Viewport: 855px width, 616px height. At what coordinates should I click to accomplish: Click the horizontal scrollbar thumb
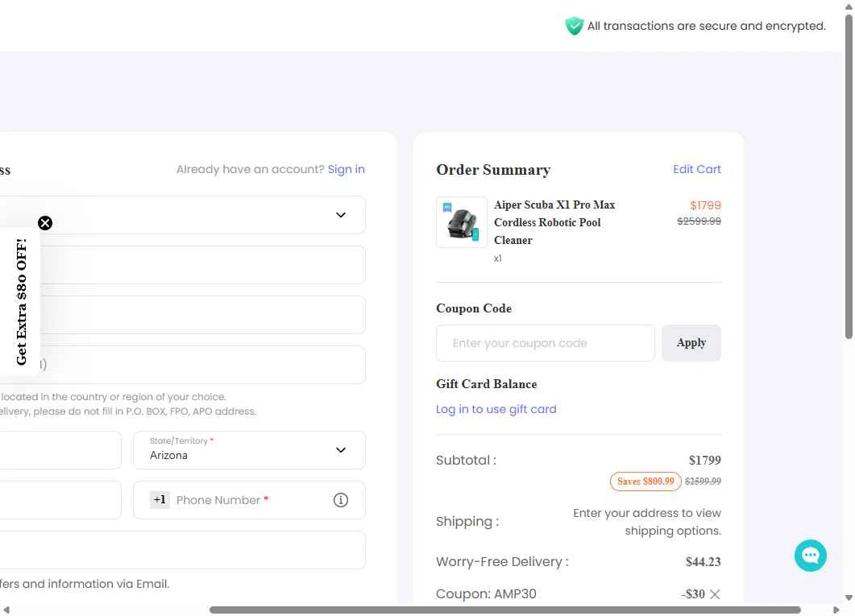coord(505,610)
